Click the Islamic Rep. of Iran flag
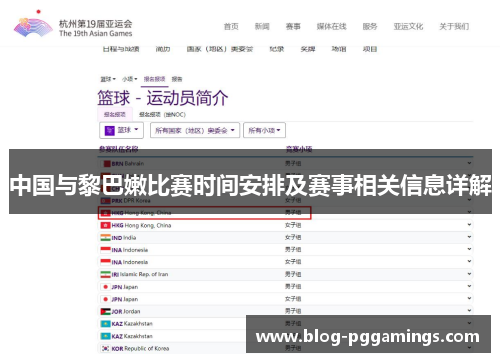Screen dimensions: 500x362 pyautogui.click(x=105, y=274)
